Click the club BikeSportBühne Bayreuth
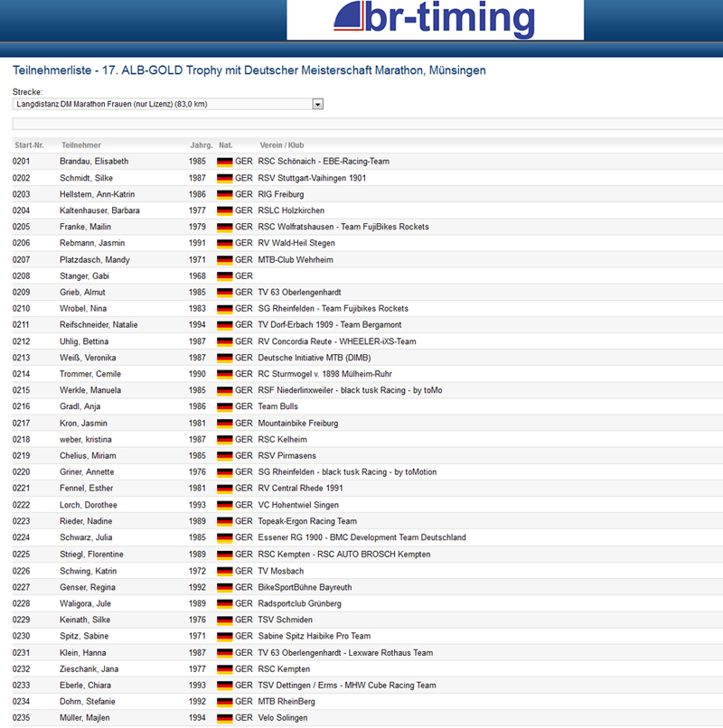 coord(305,588)
